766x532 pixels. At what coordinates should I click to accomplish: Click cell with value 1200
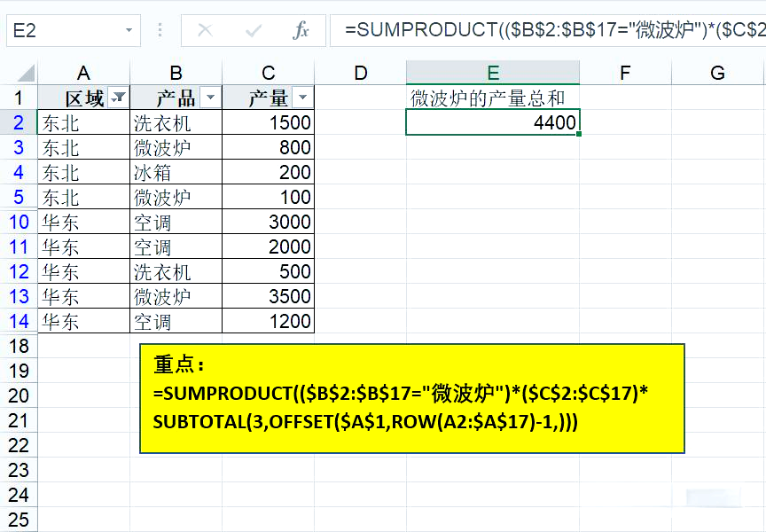pyautogui.click(x=269, y=322)
